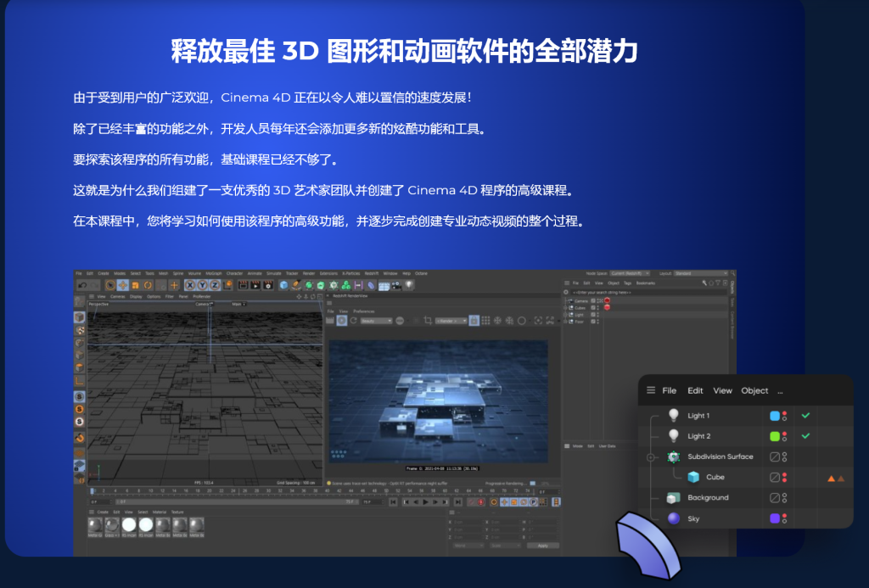
Task: Toggle the Z axis lock
Action: click(x=215, y=285)
